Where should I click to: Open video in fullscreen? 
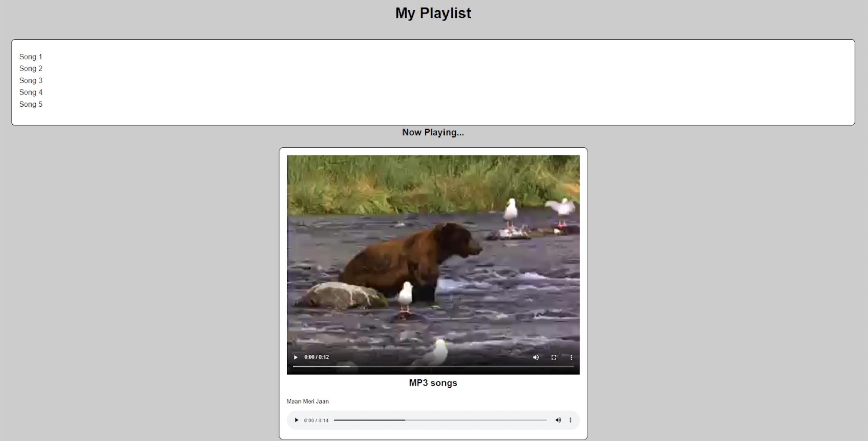(x=554, y=357)
